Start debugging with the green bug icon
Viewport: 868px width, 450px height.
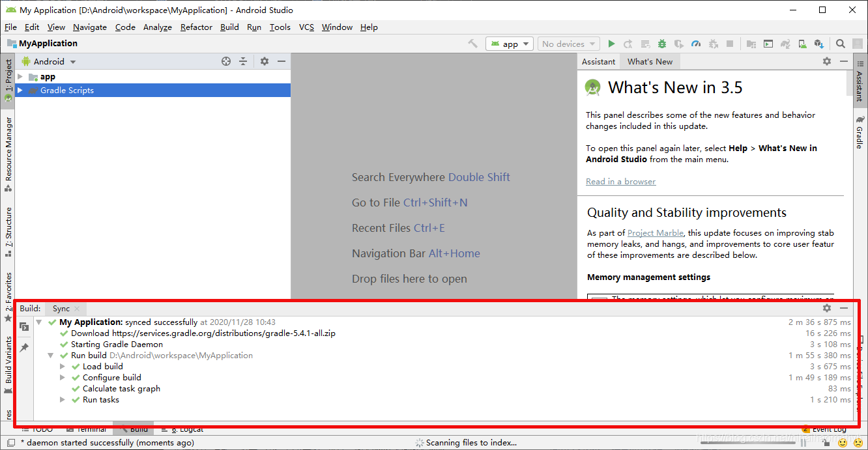[x=662, y=44]
